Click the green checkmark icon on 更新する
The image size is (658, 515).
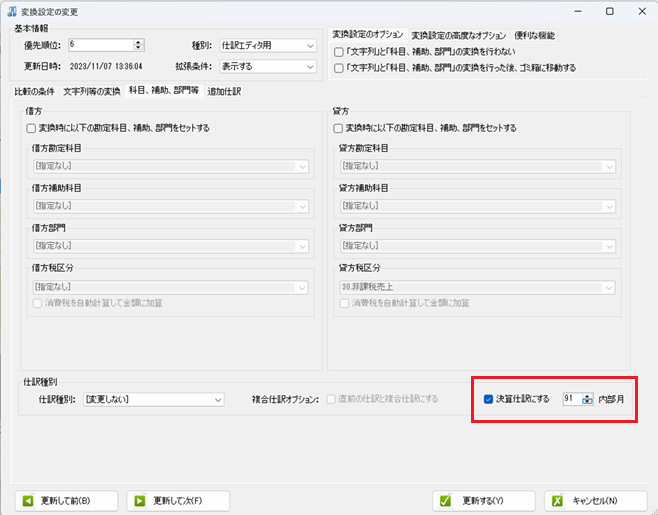443,500
